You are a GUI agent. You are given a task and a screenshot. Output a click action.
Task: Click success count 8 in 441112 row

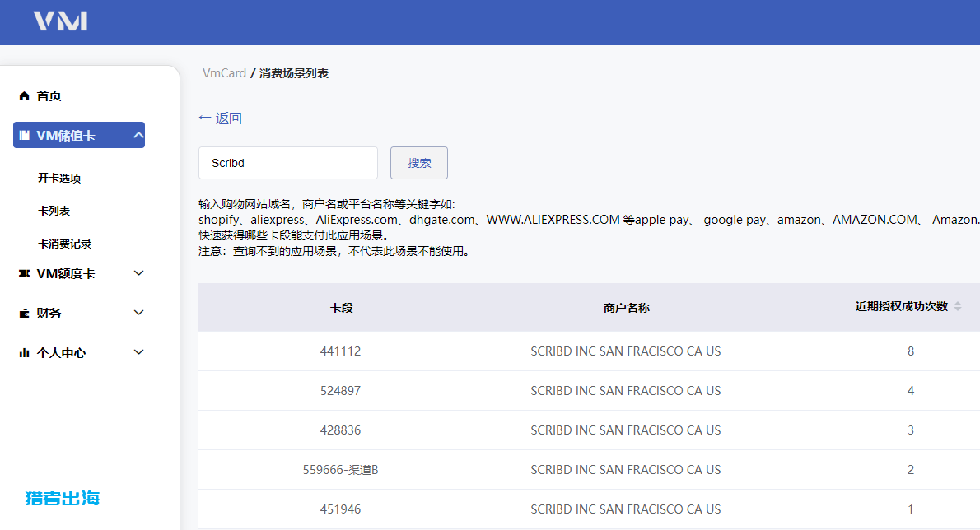click(x=911, y=351)
